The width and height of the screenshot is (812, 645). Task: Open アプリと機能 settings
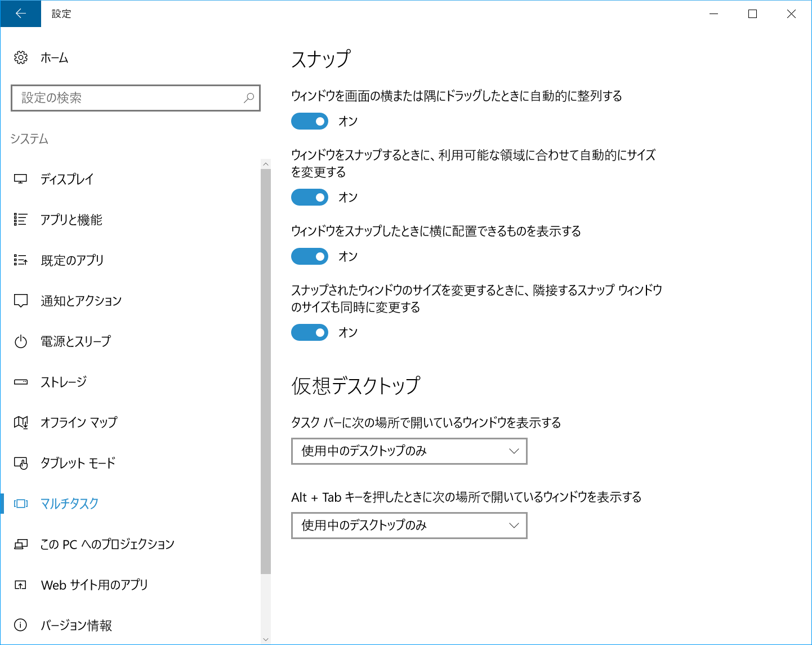pos(72,220)
